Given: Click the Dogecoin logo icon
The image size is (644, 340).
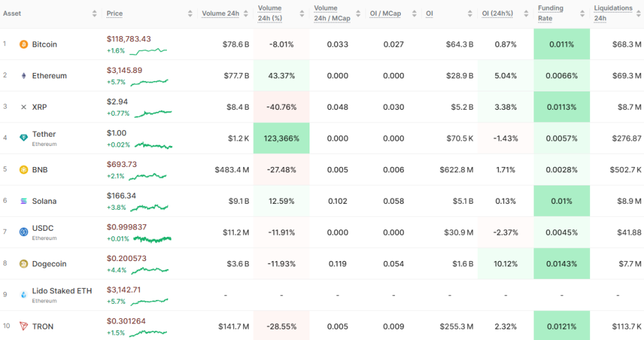Looking at the screenshot, I should pos(24,264).
